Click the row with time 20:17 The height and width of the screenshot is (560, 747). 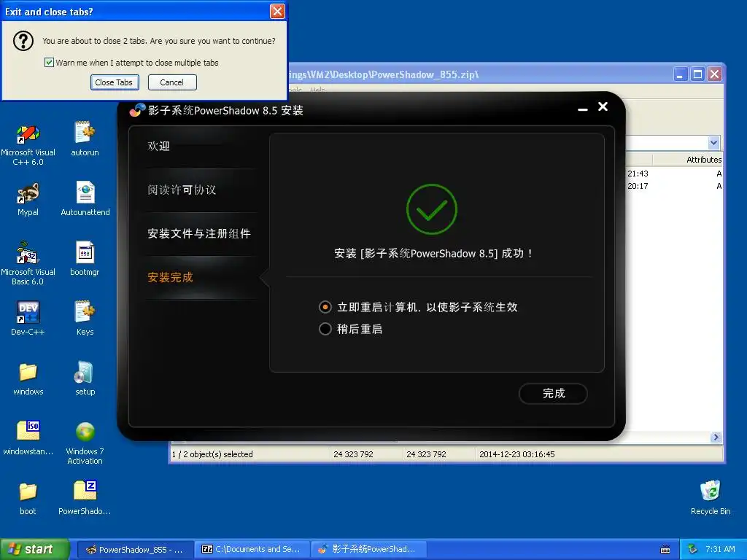[x=675, y=186]
